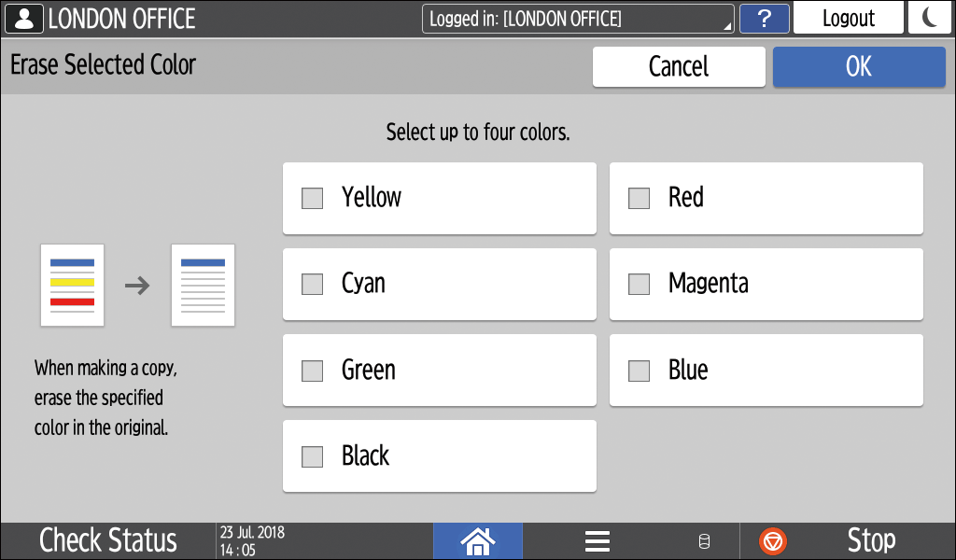Expand the Logged in: LONDON OFFICE dropdown
Image resolution: width=956 pixels, height=560 pixels.
(x=578, y=18)
